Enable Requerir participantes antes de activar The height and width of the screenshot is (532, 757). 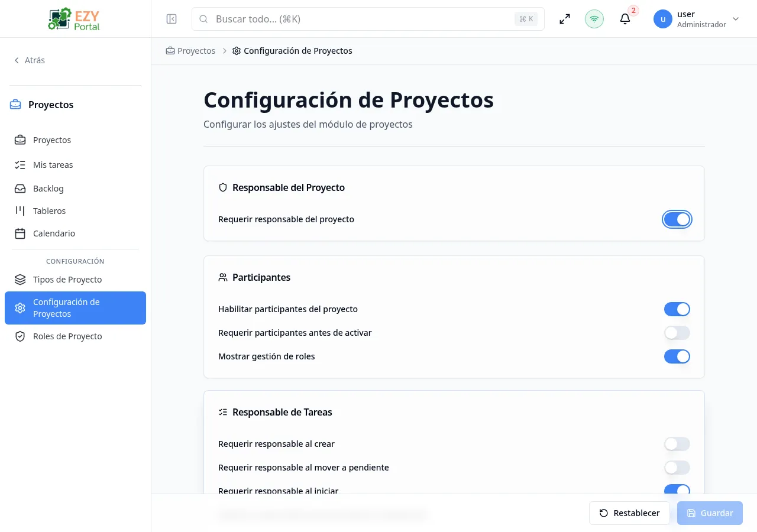point(677,333)
